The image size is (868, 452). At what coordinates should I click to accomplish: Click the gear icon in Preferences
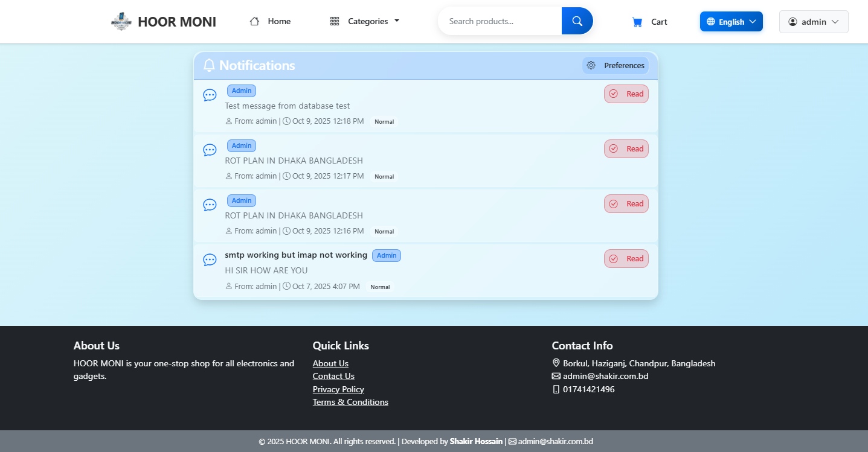[591, 65]
